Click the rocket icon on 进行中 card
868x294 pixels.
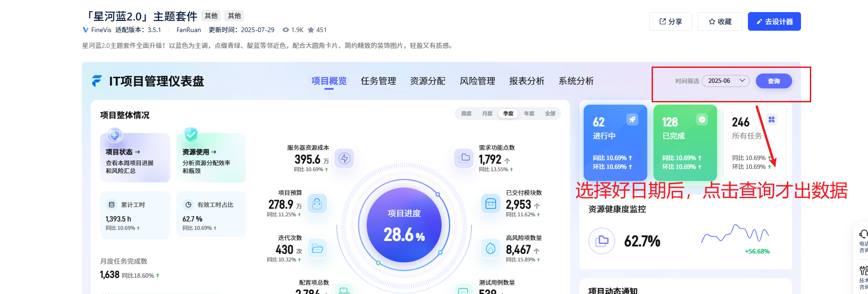[632, 120]
